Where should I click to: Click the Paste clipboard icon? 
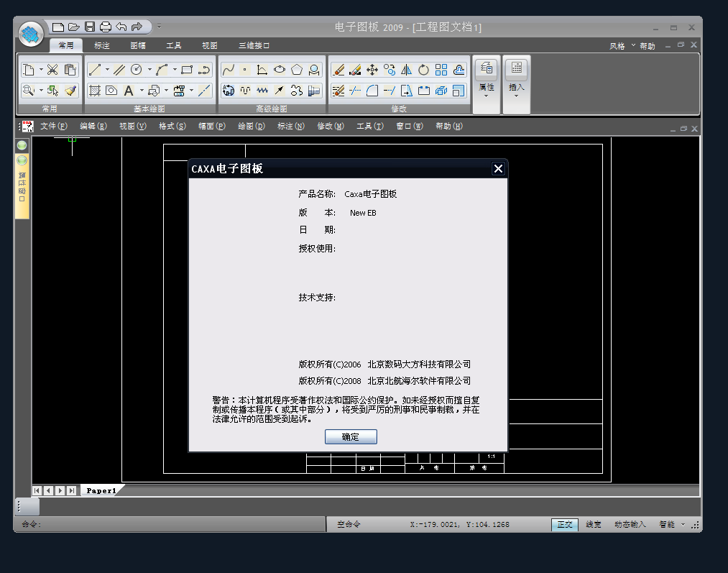pos(70,70)
